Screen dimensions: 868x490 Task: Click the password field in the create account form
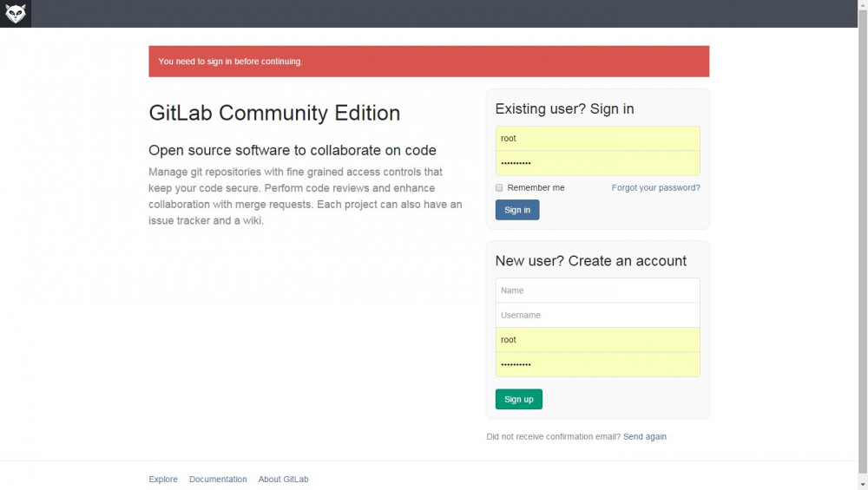coord(597,364)
